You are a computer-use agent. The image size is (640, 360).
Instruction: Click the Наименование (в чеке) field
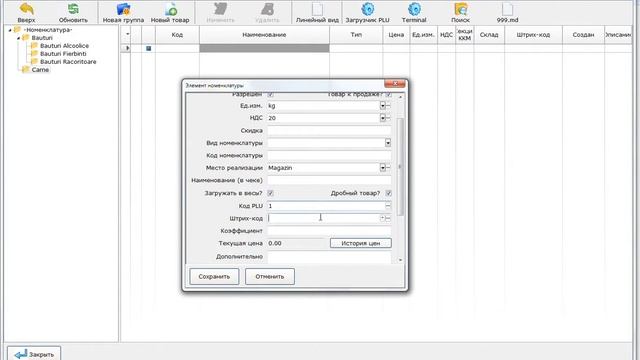329,180
